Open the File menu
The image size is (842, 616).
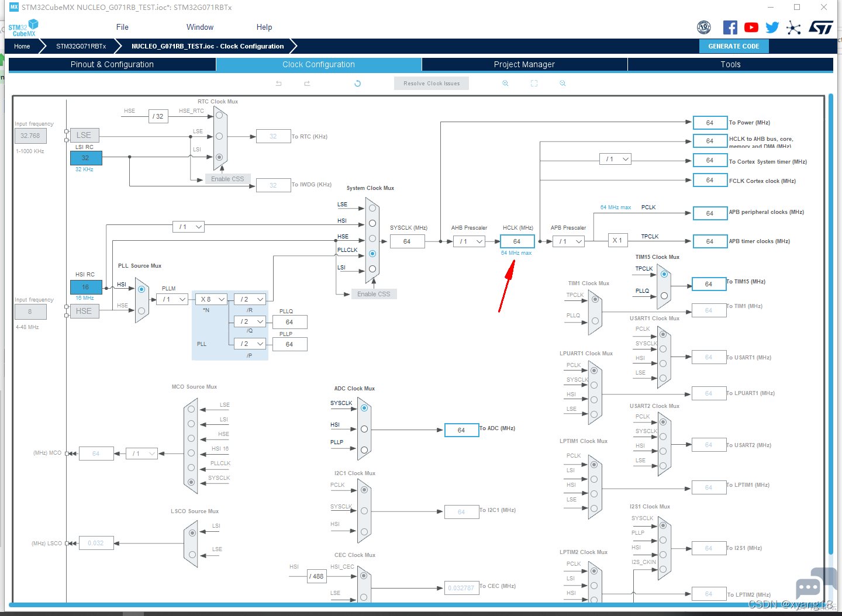[x=122, y=27]
